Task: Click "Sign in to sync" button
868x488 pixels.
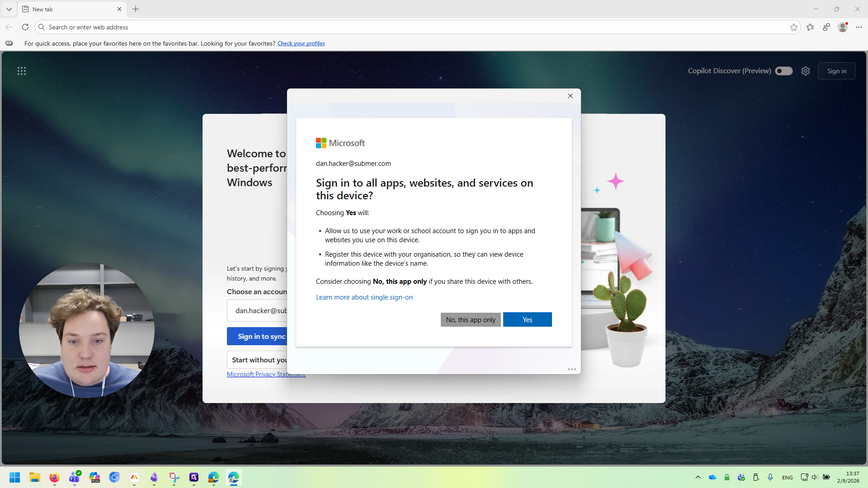Action: 257,336
